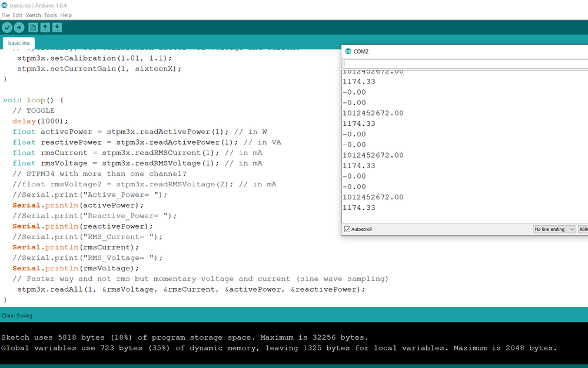This screenshot has height=368, width=588.
Task: Open the File menu
Action: pyautogui.click(x=6, y=15)
